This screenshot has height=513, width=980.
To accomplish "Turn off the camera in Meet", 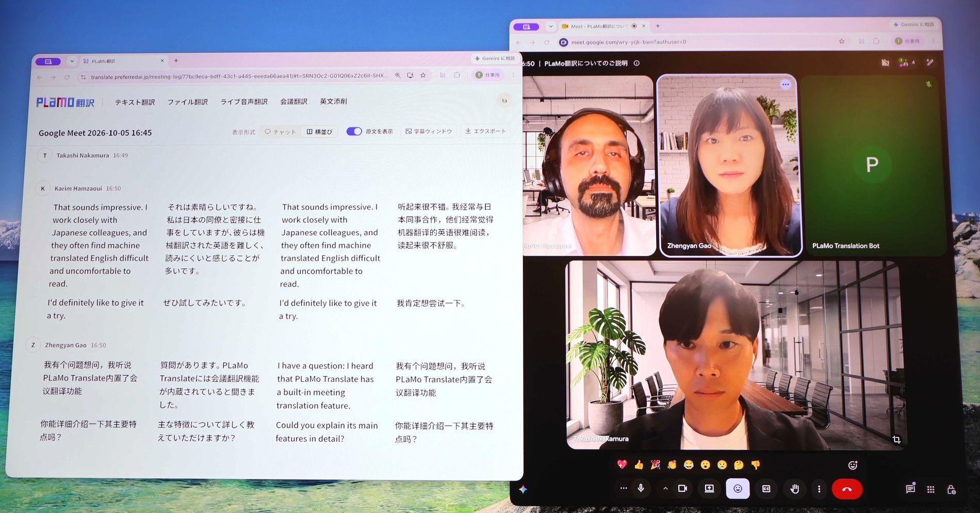I will (682, 488).
